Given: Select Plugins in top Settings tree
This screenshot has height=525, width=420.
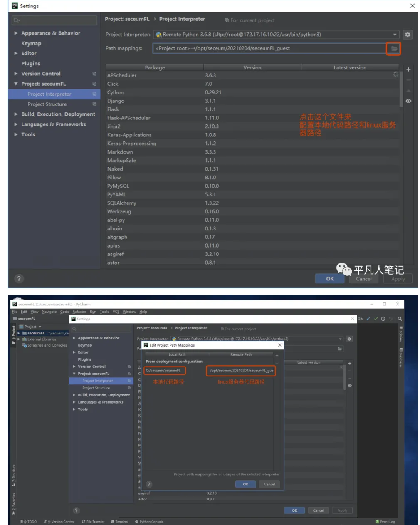Looking at the screenshot, I should pyautogui.click(x=31, y=64).
